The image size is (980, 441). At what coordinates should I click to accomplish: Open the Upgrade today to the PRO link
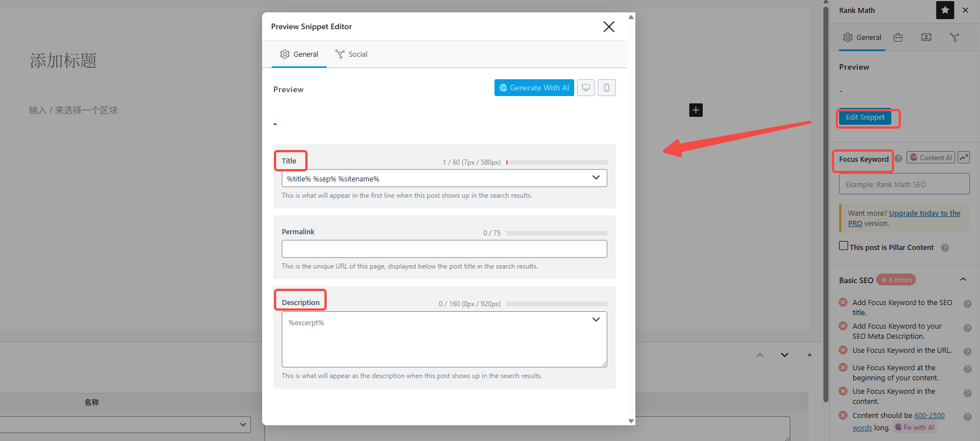click(x=924, y=213)
